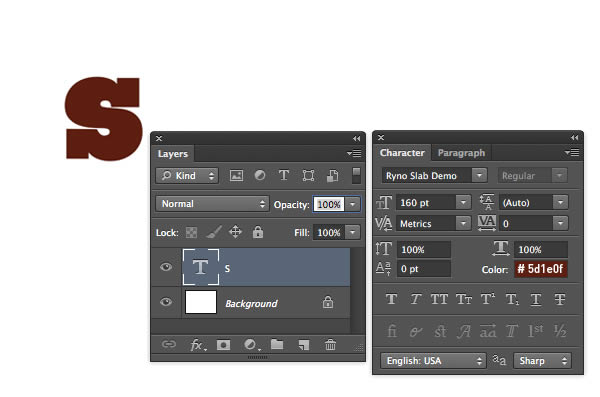Open the Fill slider dropdown arrow

[x=352, y=232]
